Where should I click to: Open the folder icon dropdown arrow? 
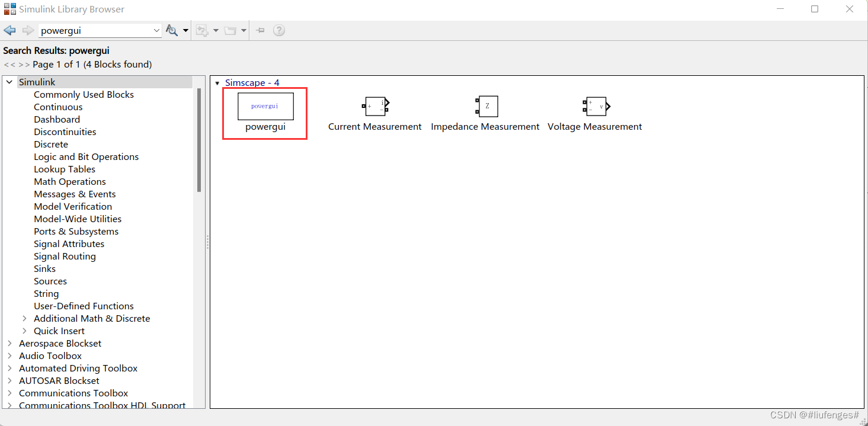click(244, 31)
